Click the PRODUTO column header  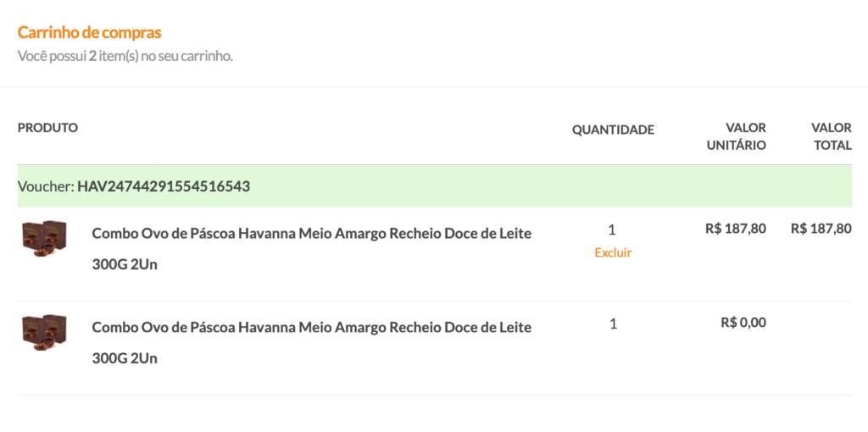click(47, 128)
